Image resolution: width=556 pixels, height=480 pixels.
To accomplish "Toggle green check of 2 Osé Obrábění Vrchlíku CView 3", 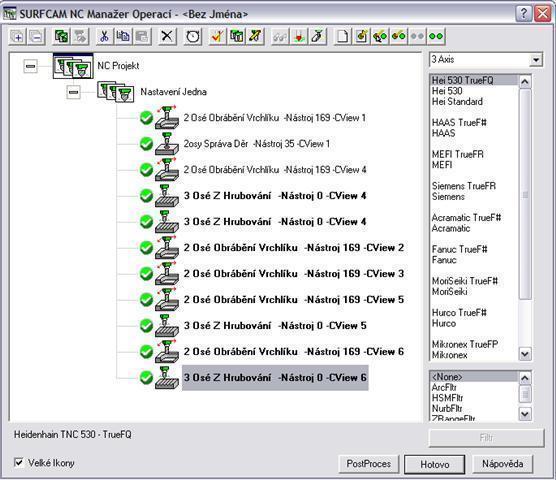I will coord(146,274).
